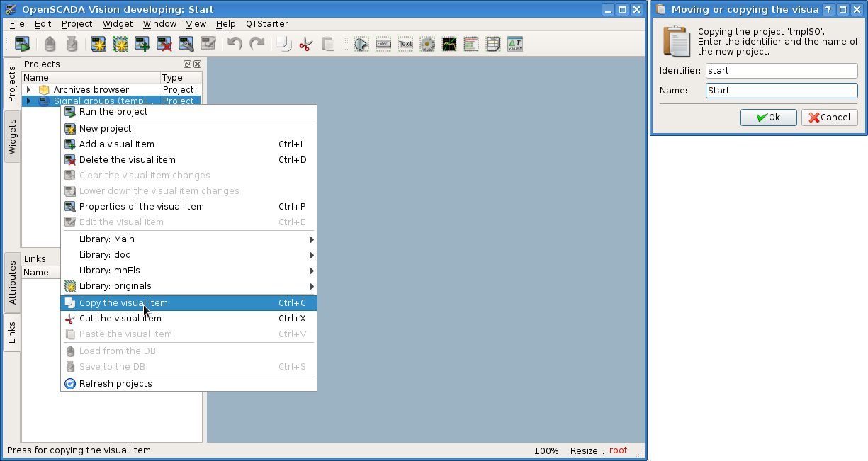This screenshot has height=461, width=868.
Task: Switch to the Widgets side tab
Action: tap(12, 137)
